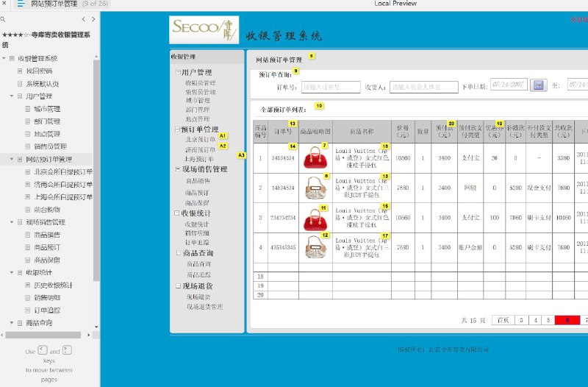Screen dimensions: 588x387
Task: Click the 10460 total received cell
Action: (563, 218)
